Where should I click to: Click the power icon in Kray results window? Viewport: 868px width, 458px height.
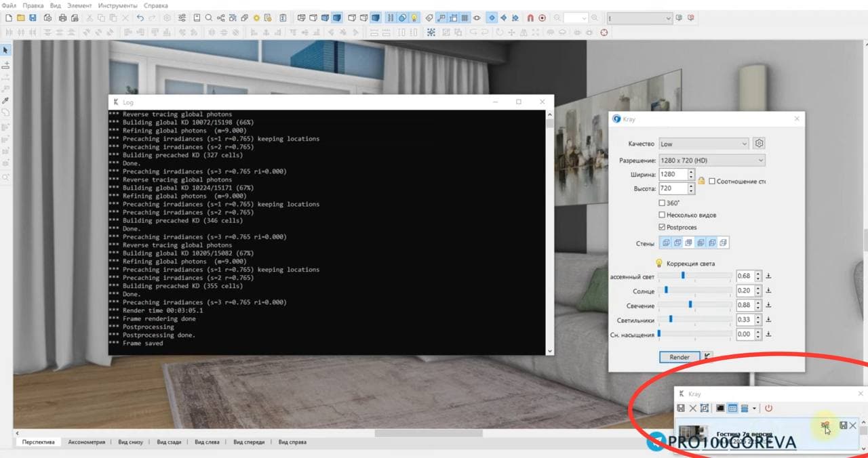(x=768, y=408)
